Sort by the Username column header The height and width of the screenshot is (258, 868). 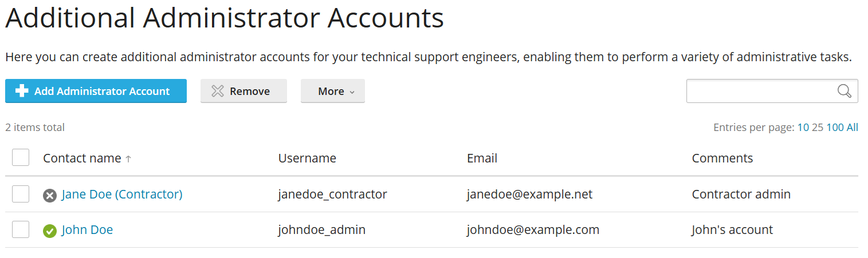click(307, 158)
